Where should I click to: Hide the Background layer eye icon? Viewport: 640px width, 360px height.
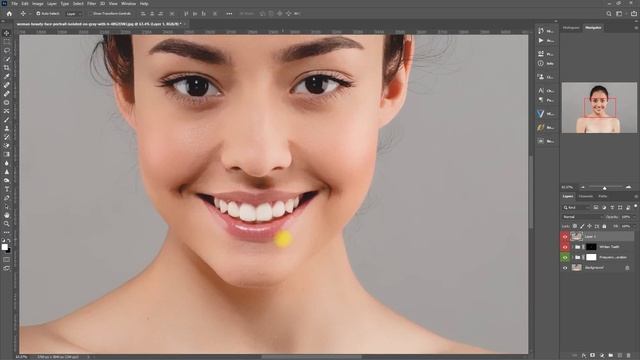click(x=565, y=268)
